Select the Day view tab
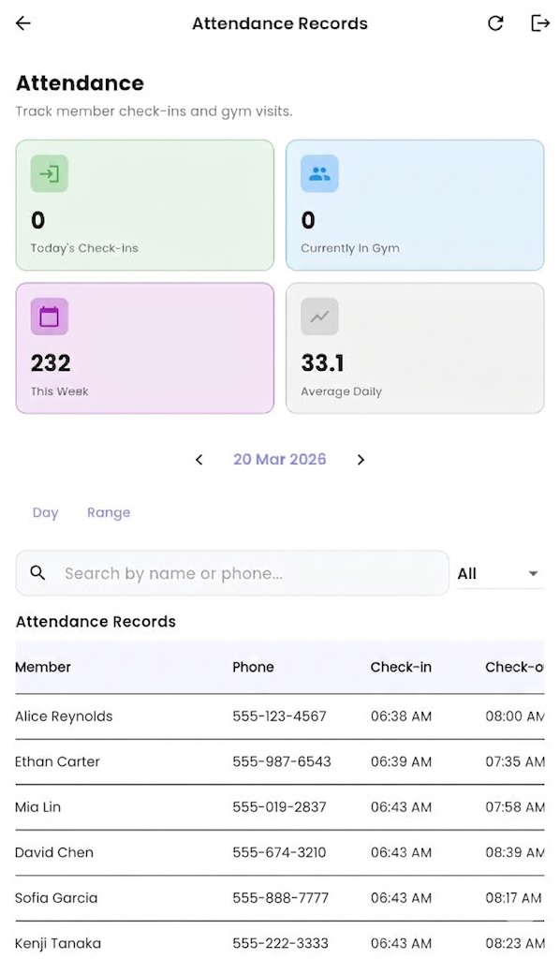The image size is (560, 959). (x=45, y=512)
